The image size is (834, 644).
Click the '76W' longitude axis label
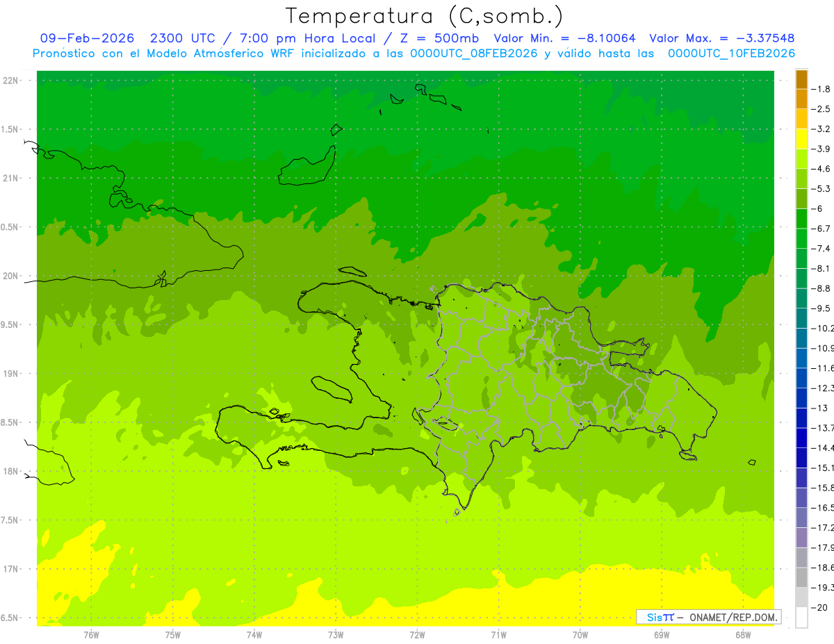91,636
